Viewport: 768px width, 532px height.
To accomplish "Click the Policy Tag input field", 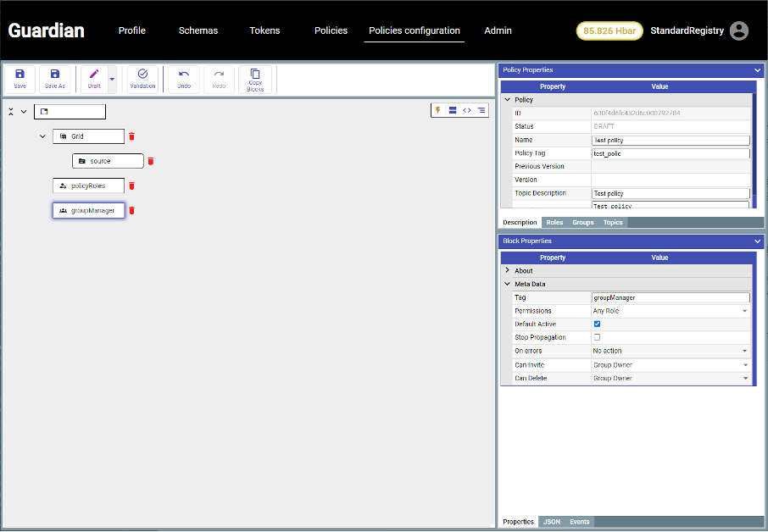I will (670, 153).
